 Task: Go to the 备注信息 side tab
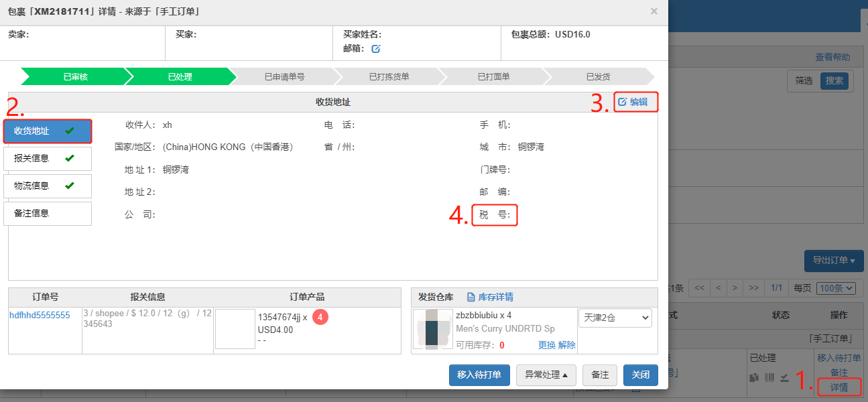(x=48, y=214)
